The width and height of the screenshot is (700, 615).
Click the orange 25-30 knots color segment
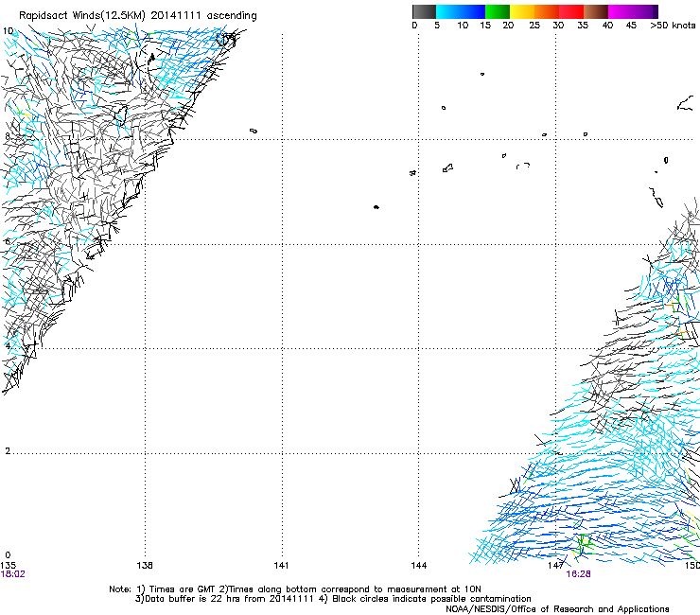point(547,11)
